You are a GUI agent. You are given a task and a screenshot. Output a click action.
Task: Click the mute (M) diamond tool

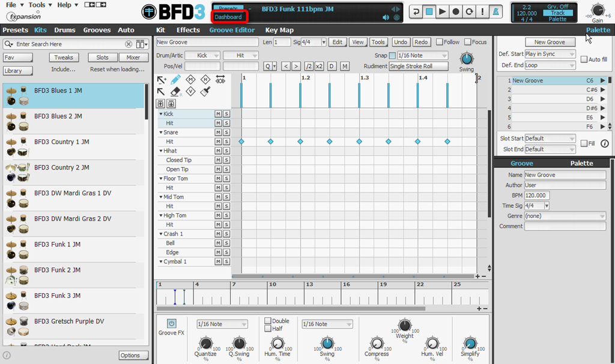[190, 79]
